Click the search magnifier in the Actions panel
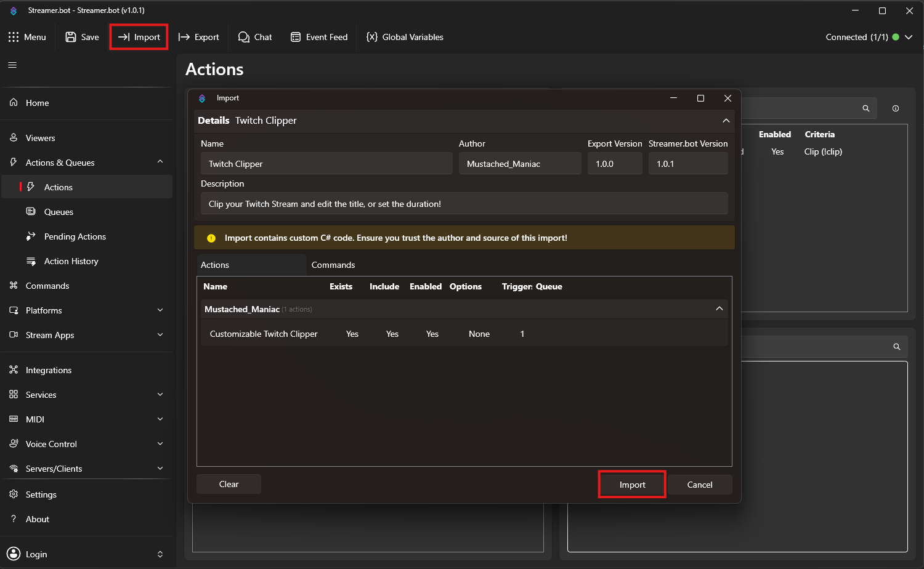This screenshot has width=924, height=569. click(865, 108)
